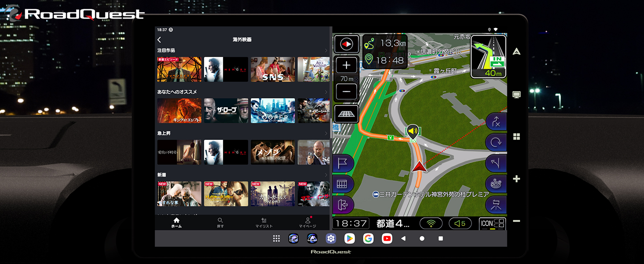Expand the 急上昇 section arrow
The height and width of the screenshot is (264, 644).
326,133
